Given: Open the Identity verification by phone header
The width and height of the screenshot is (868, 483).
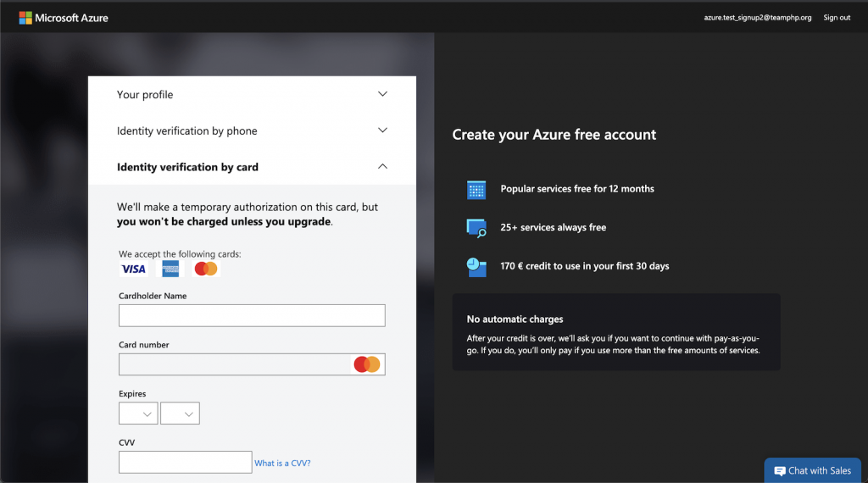Looking at the screenshot, I should click(x=252, y=130).
